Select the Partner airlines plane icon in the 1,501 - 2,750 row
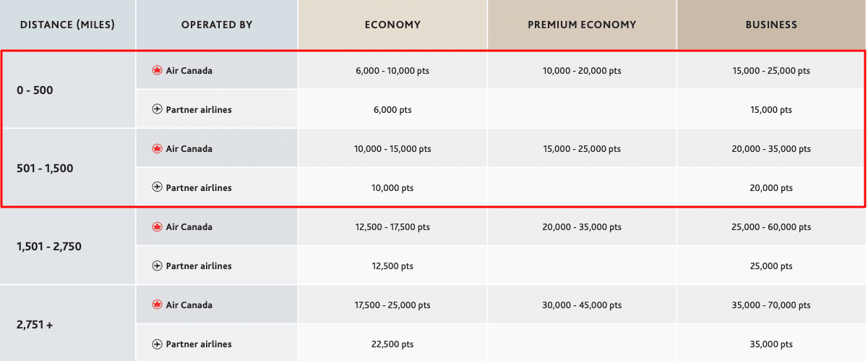The image size is (868, 361). [x=157, y=266]
